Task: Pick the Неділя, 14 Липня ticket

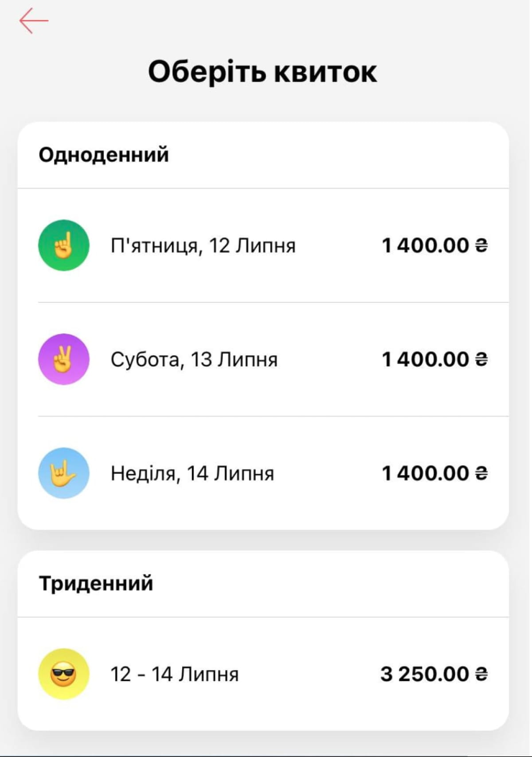Action: click(x=192, y=473)
